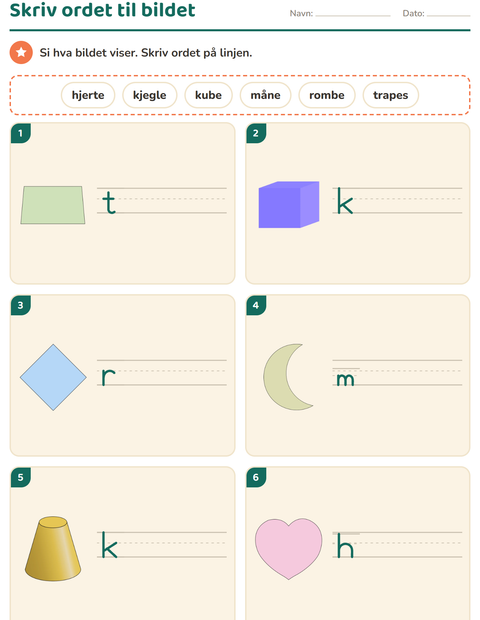Screen dimensions: 480x620
Task: Click the Navn name line
Action: pyautogui.click(x=353, y=15)
